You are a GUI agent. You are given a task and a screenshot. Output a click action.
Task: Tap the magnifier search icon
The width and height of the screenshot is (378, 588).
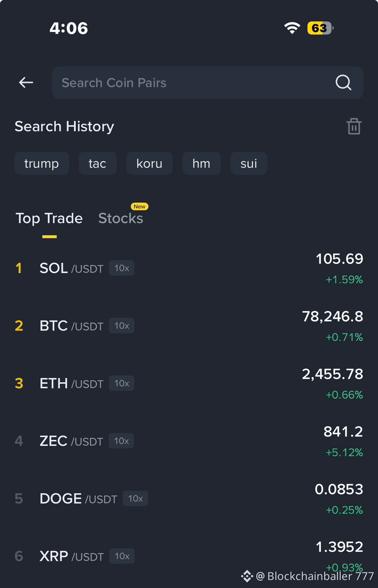(343, 82)
